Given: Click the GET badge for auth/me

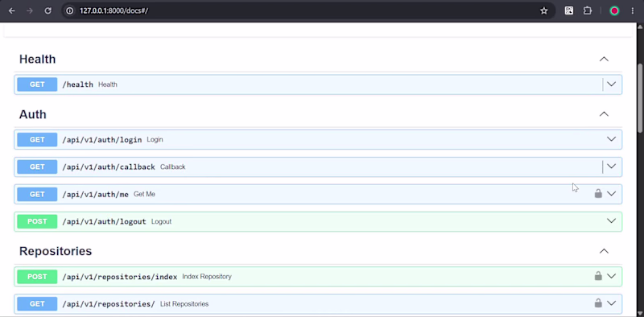Looking at the screenshot, I should click(x=37, y=194).
